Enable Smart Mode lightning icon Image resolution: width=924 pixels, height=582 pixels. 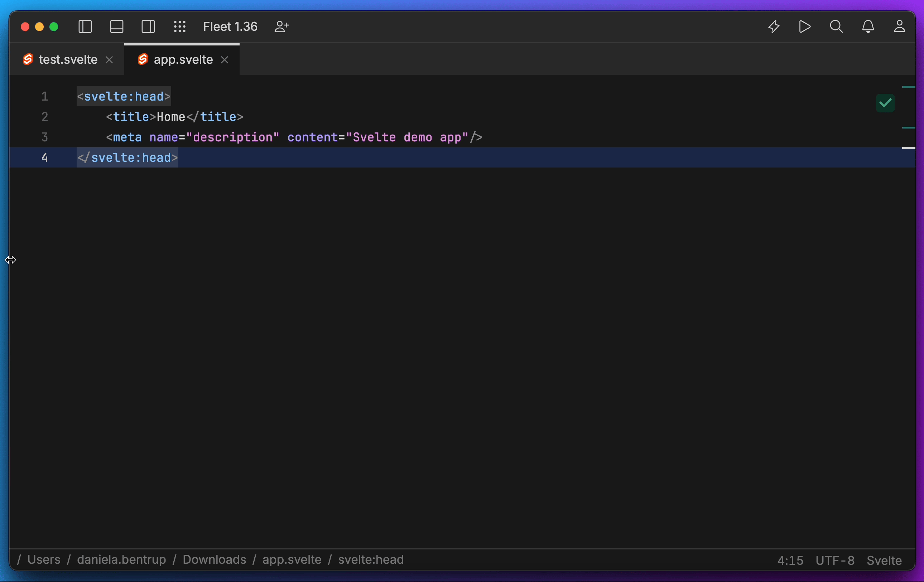pos(774,27)
